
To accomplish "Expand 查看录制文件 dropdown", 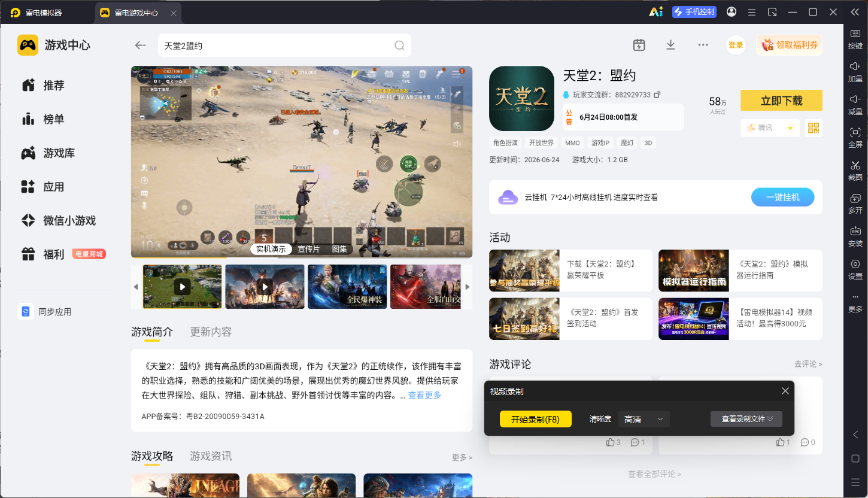I will tap(746, 419).
